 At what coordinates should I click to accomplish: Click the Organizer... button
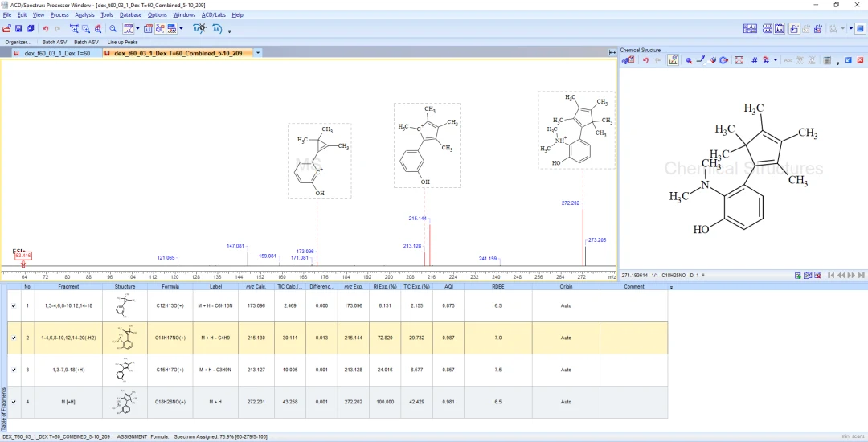click(18, 42)
